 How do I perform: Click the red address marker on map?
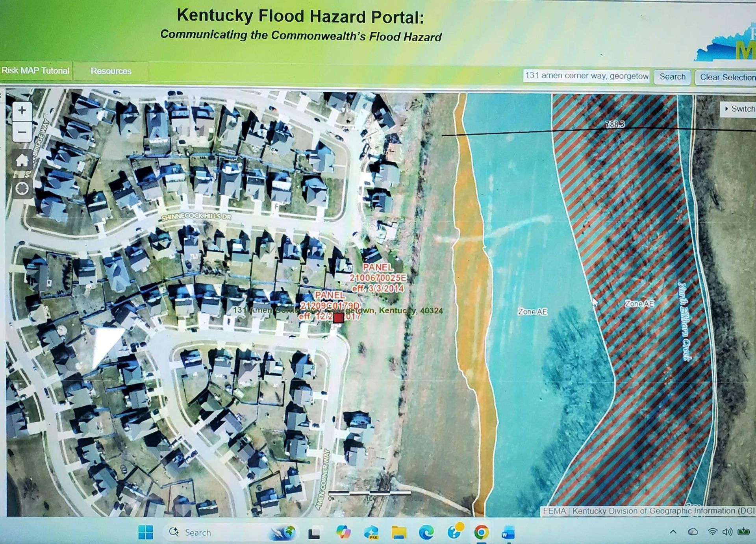pos(338,318)
